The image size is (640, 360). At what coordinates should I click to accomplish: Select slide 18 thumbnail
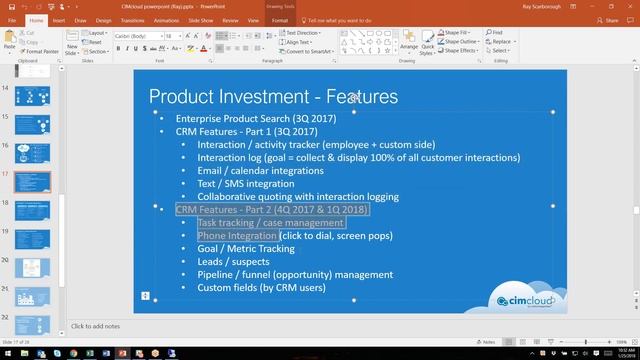point(32,211)
